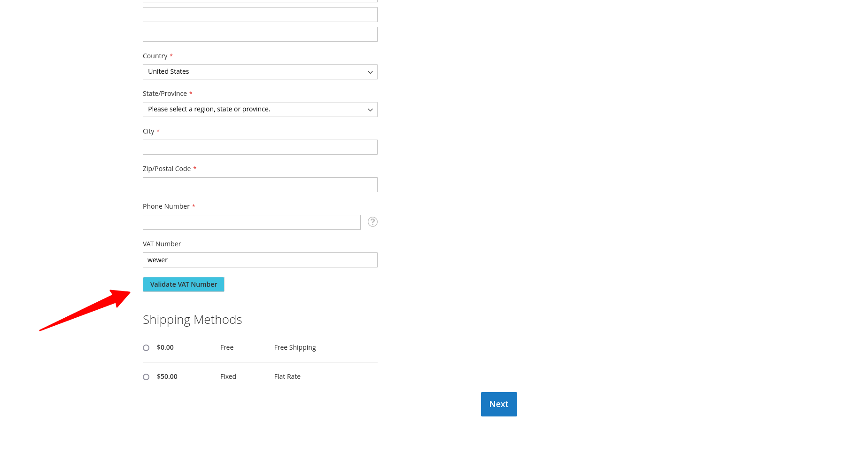Focus the Zip/Postal Code input field
868x455 pixels.
click(x=260, y=185)
